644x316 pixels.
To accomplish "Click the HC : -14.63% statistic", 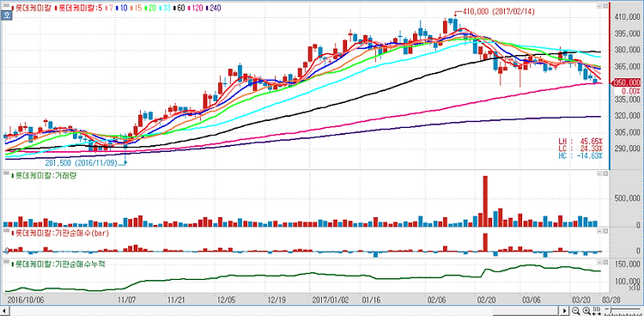I will click(x=580, y=155).
